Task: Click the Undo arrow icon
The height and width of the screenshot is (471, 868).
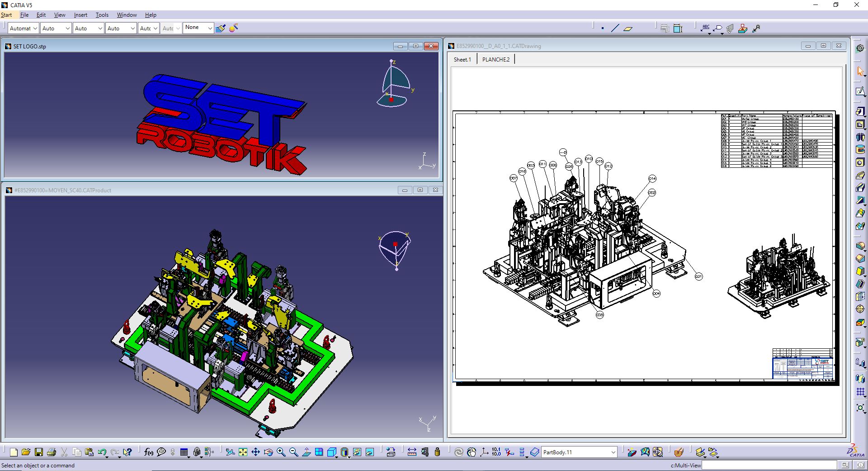Action: 101,452
